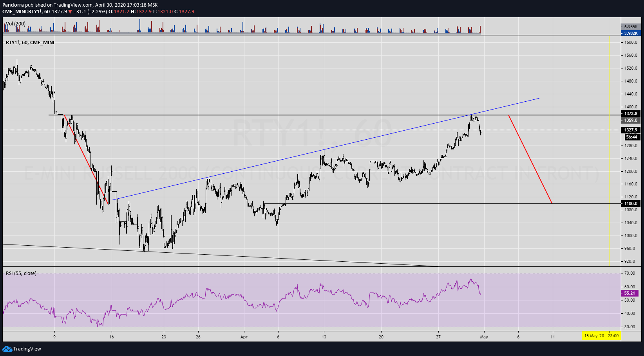644x356 pixels.
Task: Click the RTY1!, 60, CME_MINI chart title
Action: tap(30, 42)
